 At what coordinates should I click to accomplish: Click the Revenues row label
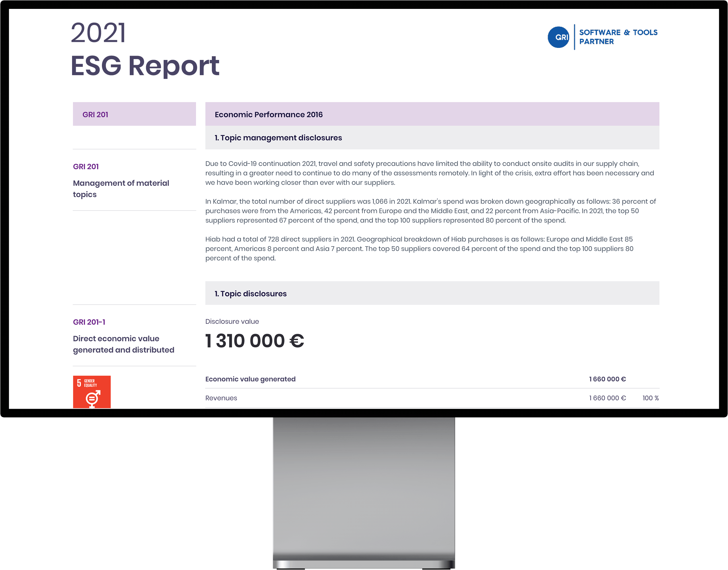point(221,398)
